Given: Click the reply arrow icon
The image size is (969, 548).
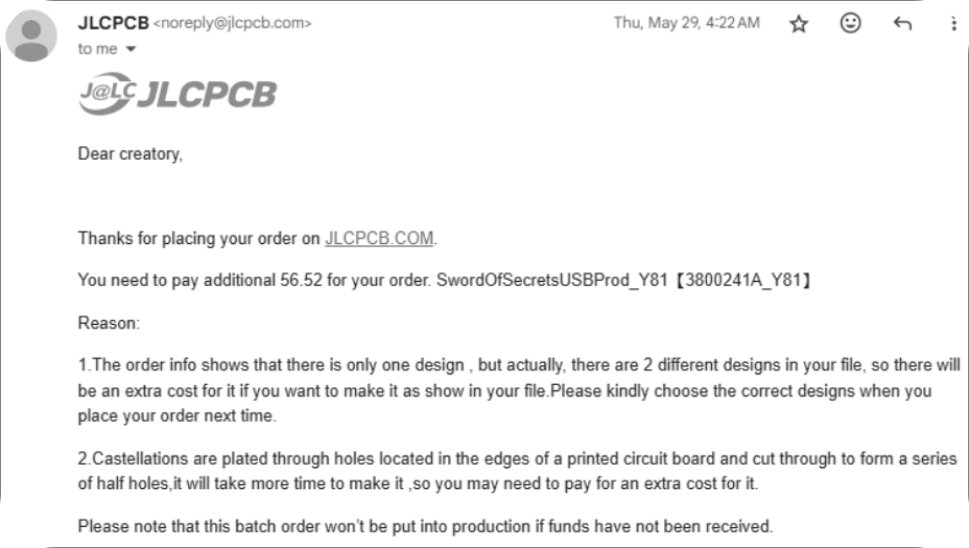Looking at the screenshot, I should point(902,23).
